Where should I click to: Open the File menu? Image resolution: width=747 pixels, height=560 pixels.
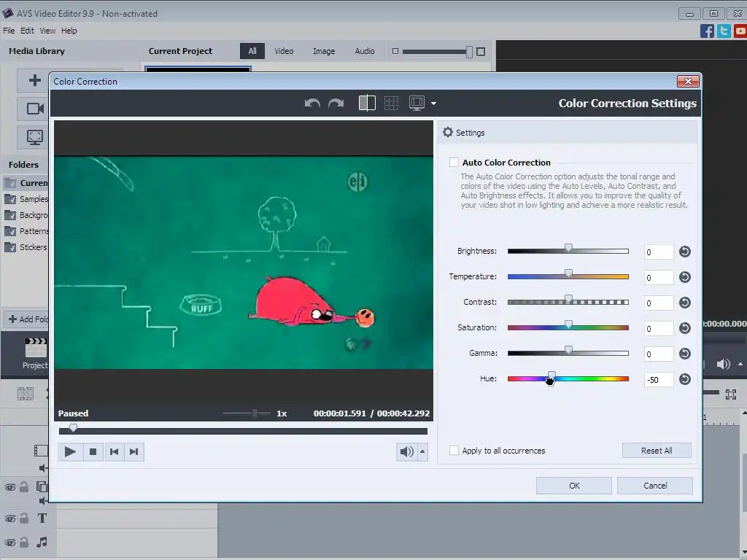[9, 31]
